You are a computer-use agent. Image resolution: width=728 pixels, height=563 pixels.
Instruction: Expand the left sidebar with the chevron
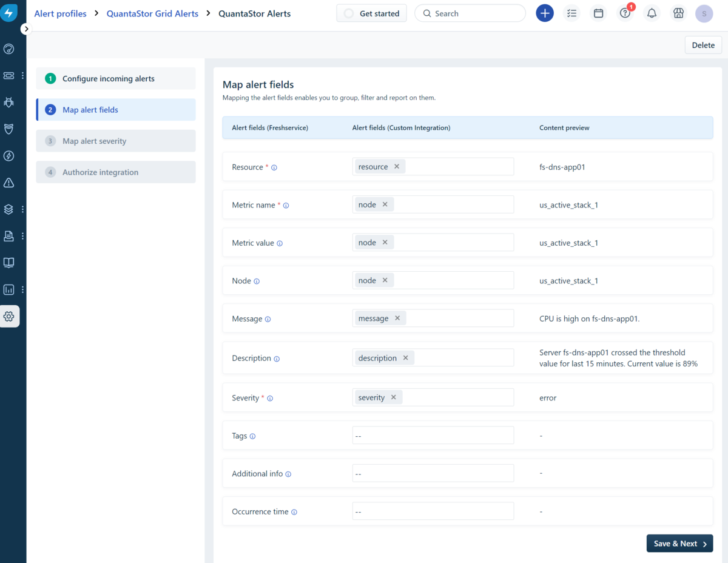(x=25, y=29)
